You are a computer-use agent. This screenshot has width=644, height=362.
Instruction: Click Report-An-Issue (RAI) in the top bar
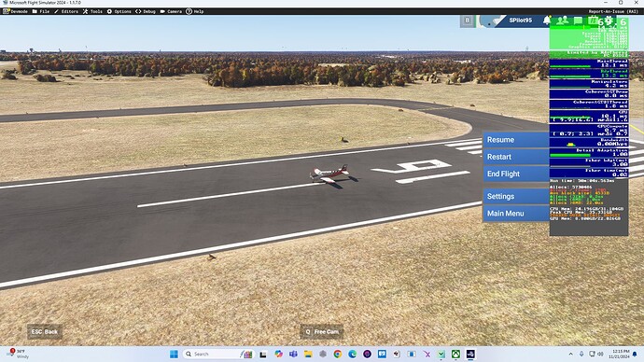613,11
